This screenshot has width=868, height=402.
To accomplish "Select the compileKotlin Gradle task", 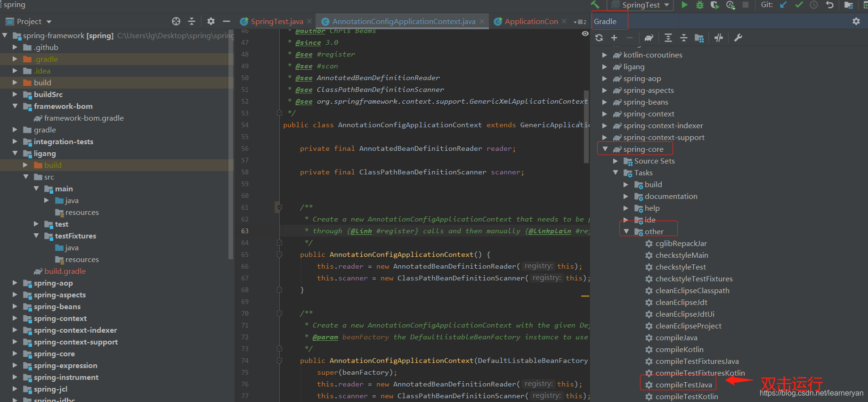I will [679, 349].
